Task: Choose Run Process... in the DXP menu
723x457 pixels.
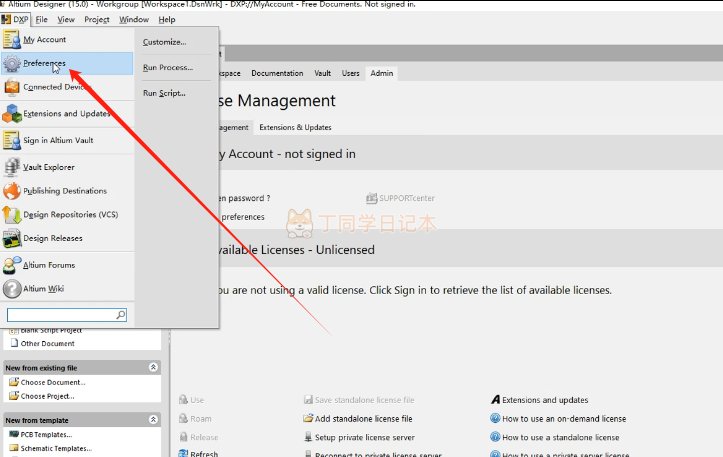Action: [x=168, y=67]
